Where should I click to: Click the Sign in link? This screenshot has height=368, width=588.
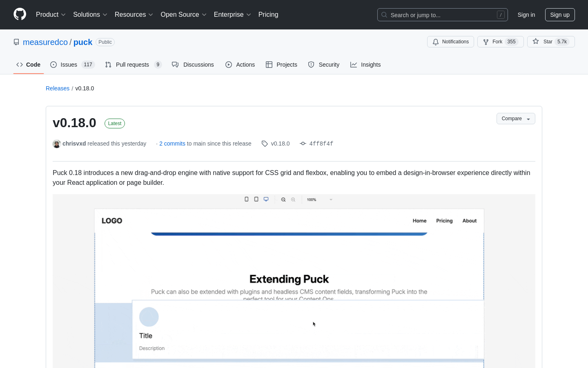(526, 15)
